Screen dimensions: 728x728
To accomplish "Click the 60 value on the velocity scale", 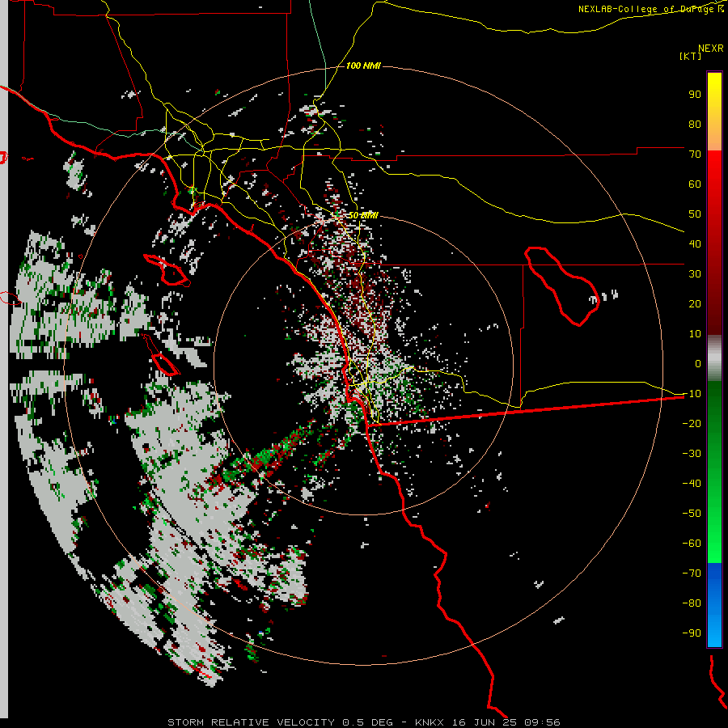I will coord(695,184).
